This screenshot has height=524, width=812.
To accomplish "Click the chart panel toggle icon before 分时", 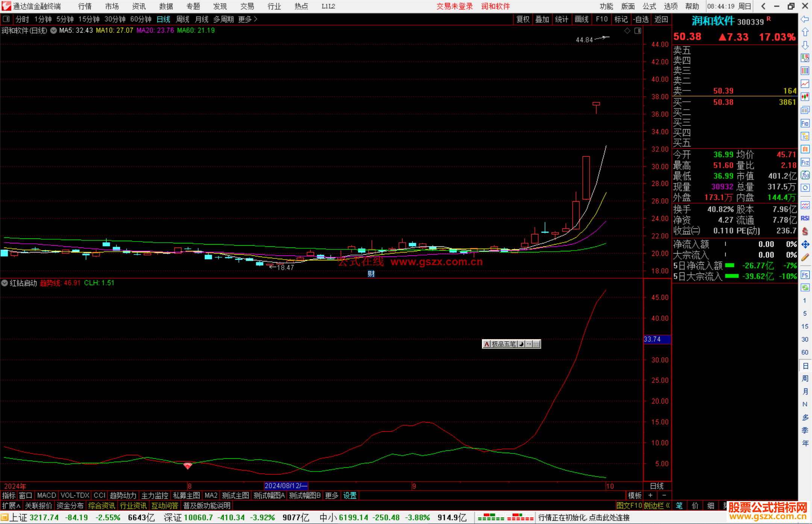I will [x=6, y=19].
